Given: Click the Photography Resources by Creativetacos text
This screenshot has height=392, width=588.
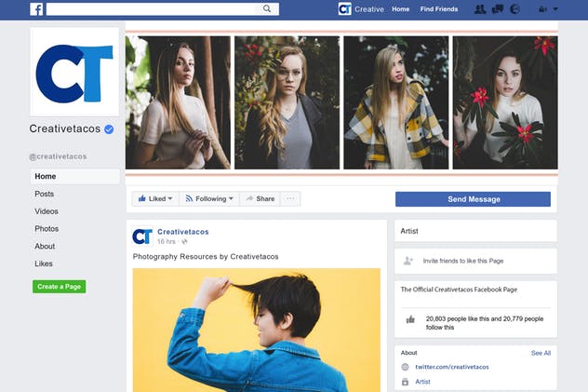Looking at the screenshot, I should click(x=206, y=257).
